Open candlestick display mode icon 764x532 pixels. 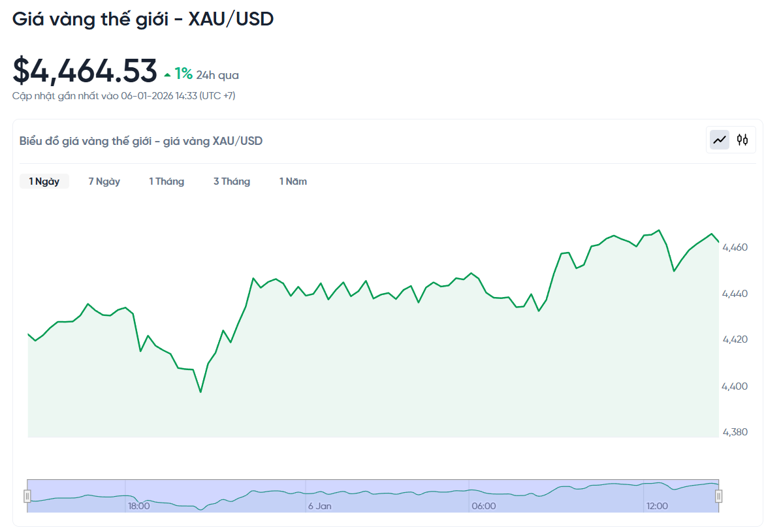[743, 139]
